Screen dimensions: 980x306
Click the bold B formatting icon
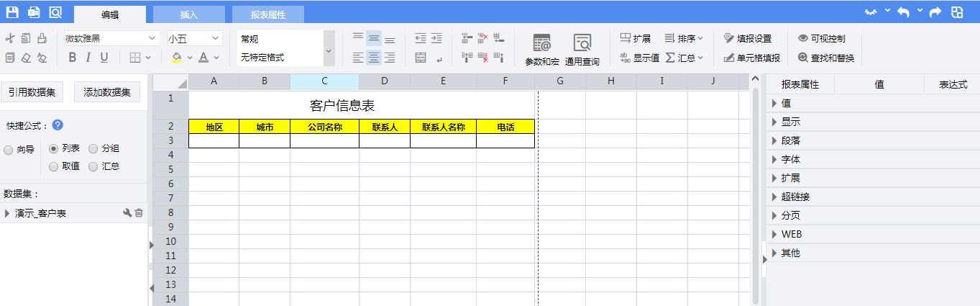72,58
